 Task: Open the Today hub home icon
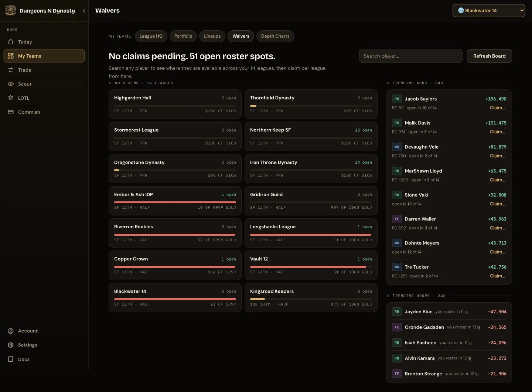click(x=11, y=42)
